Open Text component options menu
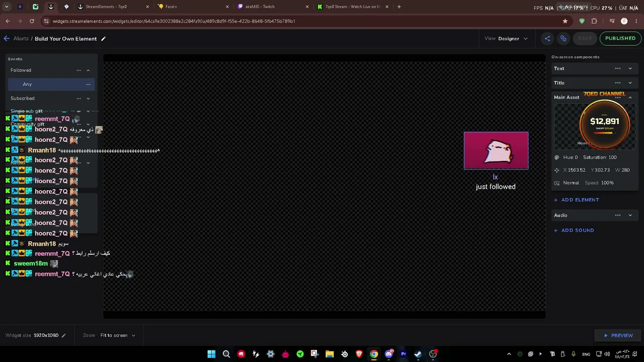This screenshot has width=644, height=362. click(618, 68)
